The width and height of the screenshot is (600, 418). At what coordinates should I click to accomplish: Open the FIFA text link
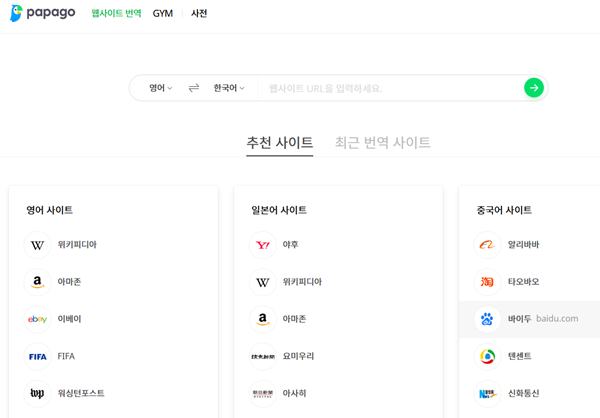point(66,356)
